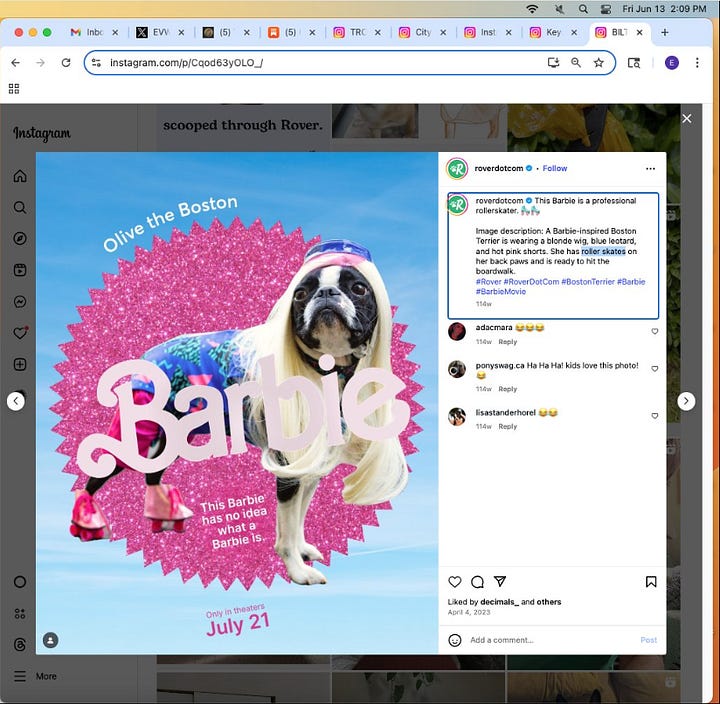This screenshot has width=720, height=704.
Task: Click tagged people icon on photo
Action: click(x=51, y=640)
